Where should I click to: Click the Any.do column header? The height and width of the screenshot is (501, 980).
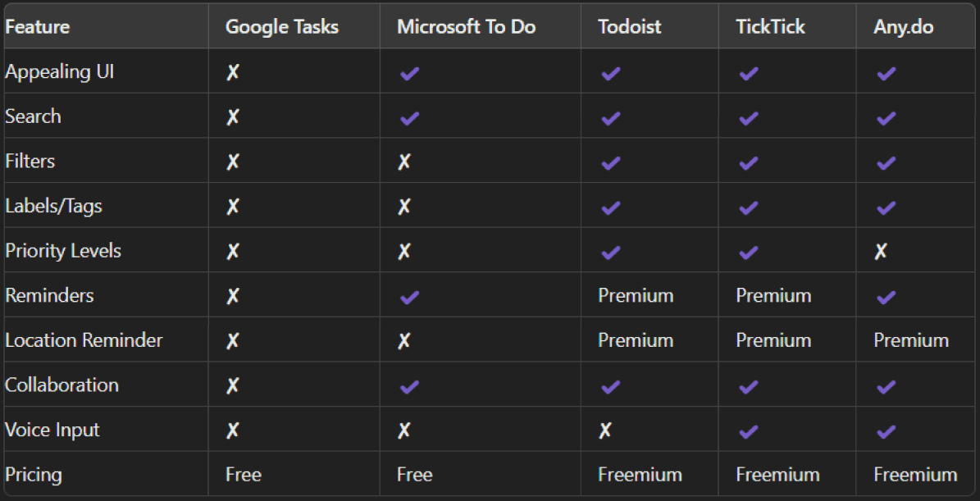pyautogui.click(x=903, y=26)
